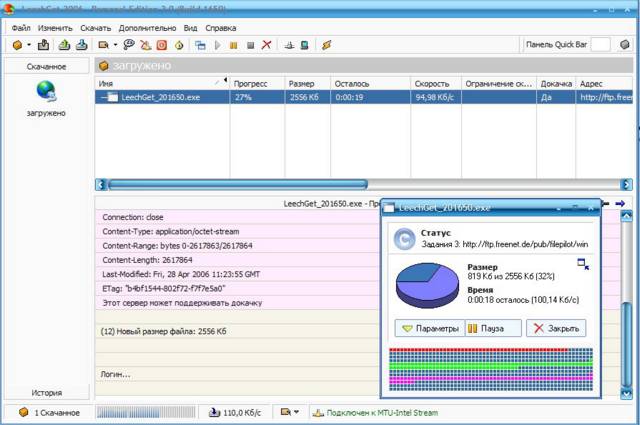Click the speech bubble toolbar icon

coord(129,45)
